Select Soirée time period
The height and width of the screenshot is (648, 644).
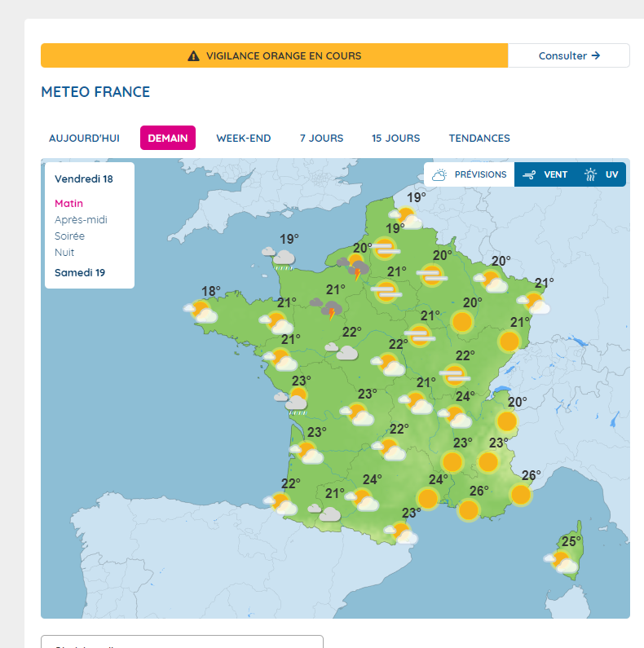pos(69,236)
